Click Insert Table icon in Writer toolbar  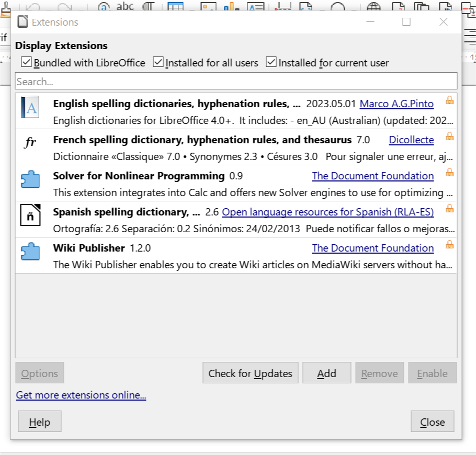tap(175, 5)
